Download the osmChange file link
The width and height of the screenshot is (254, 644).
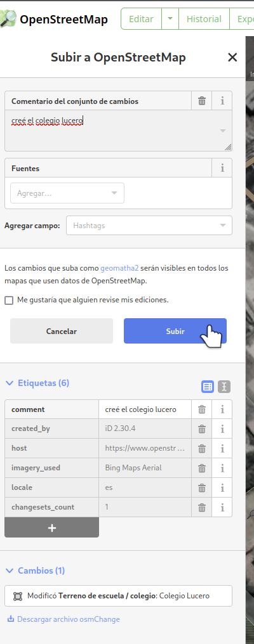click(x=63, y=619)
